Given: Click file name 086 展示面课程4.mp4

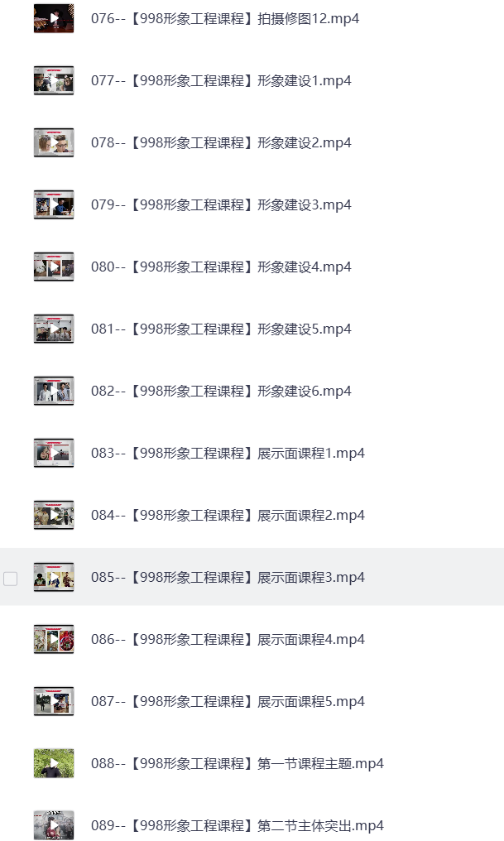Looking at the screenshot, I should pyautogui.click(x=228, y=639).
